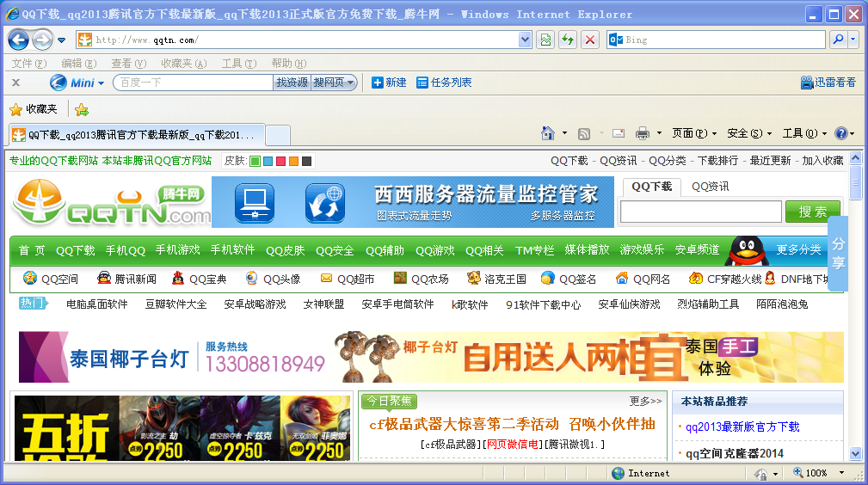Expand the 100% zoom level dropdown
Image resolution: width=868 pixels, height=485 pixels.
coord(841,473)
